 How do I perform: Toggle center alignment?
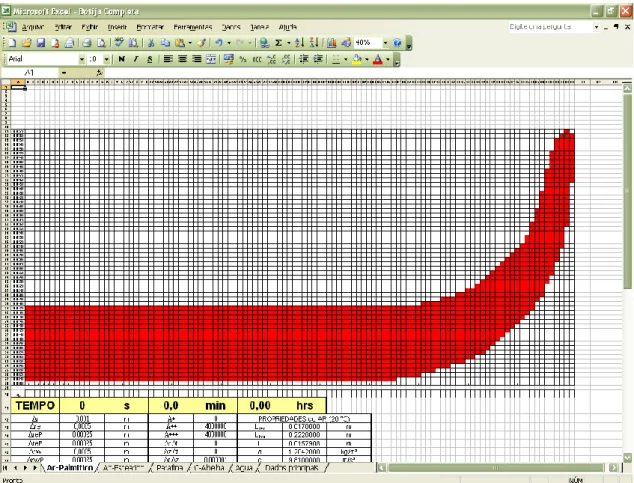tap(182, 59)
